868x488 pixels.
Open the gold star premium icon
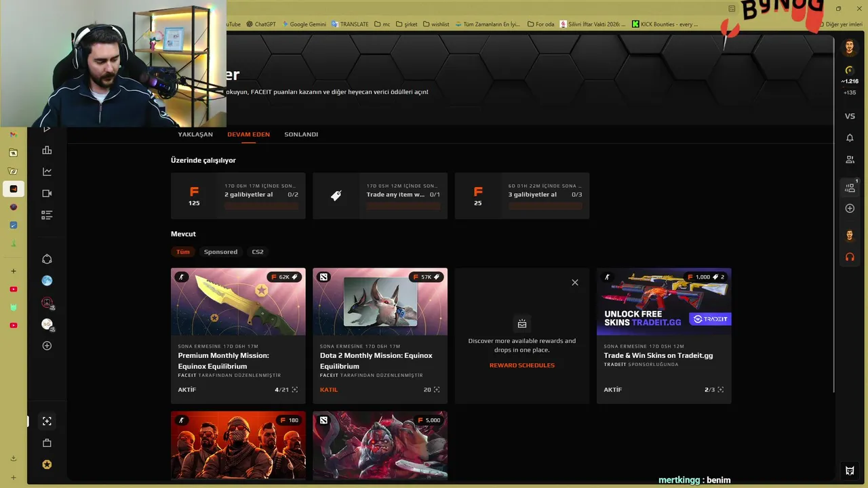click(x=47, y=464)
